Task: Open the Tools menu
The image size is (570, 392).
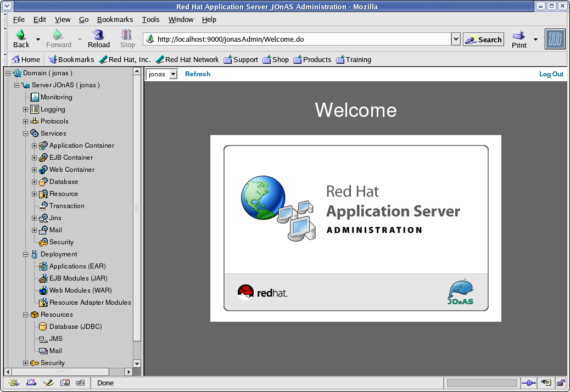Action: 150,19
